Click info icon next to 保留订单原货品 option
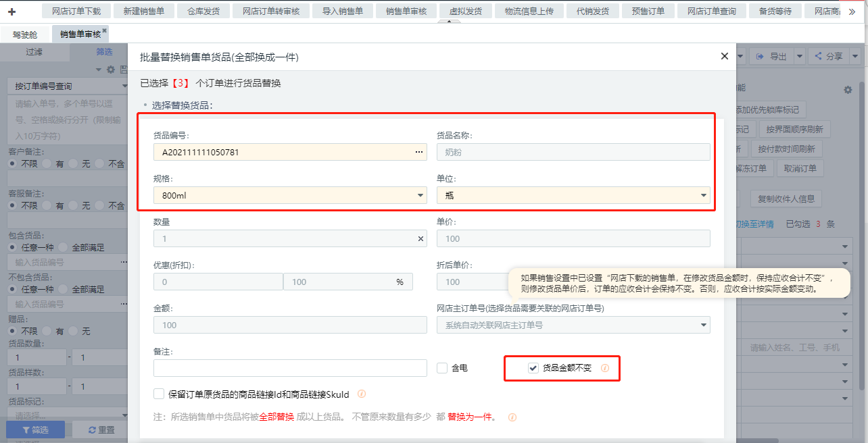Image resolution: width=868 pixels, height=443 pixels. pos(362,394)
